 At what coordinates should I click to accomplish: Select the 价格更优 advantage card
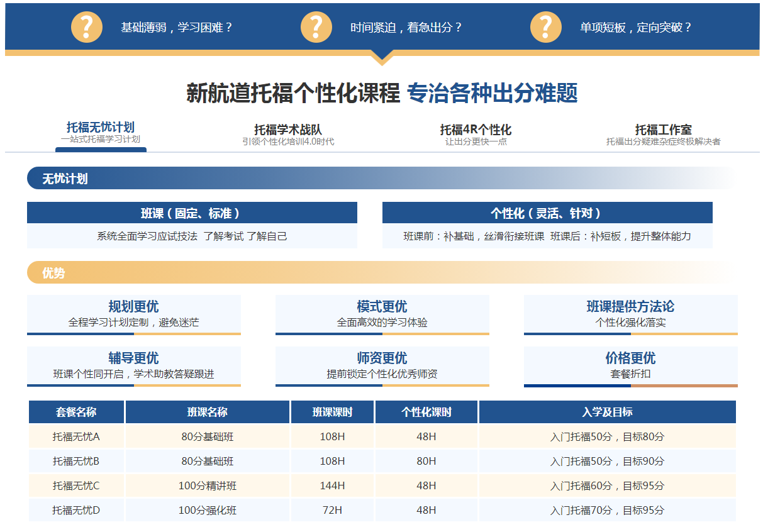click(x=631, y=366)
